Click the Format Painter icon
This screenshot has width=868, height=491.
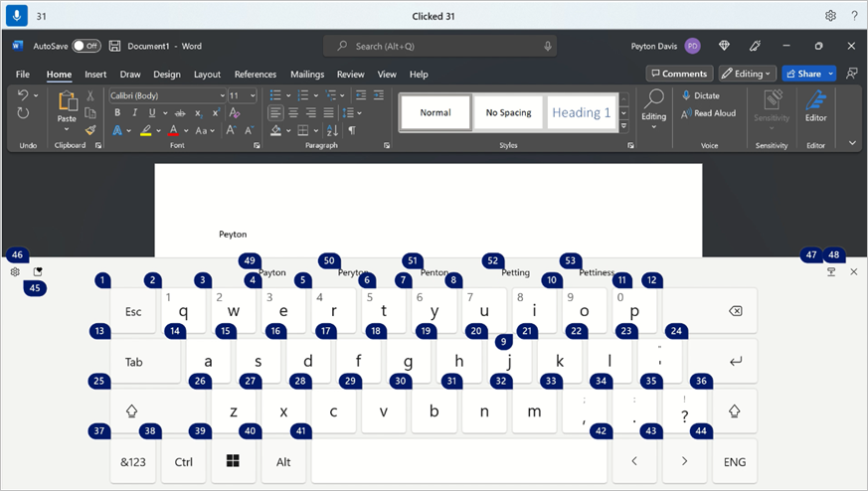[90, 129]
